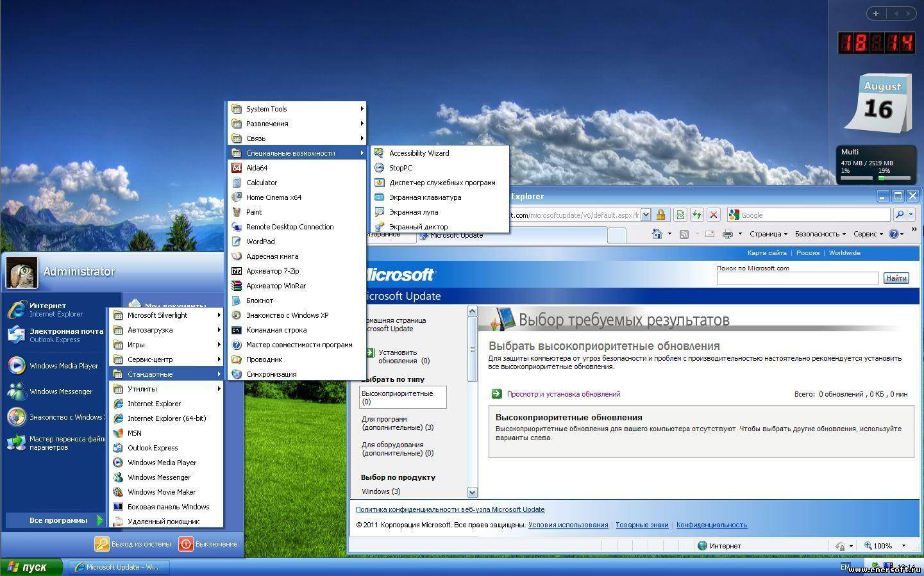Viewport: 924px width, 576px height.
Task: Open Remote Desktop Connection
Action: pyautogui.click(x=297, y=227)
